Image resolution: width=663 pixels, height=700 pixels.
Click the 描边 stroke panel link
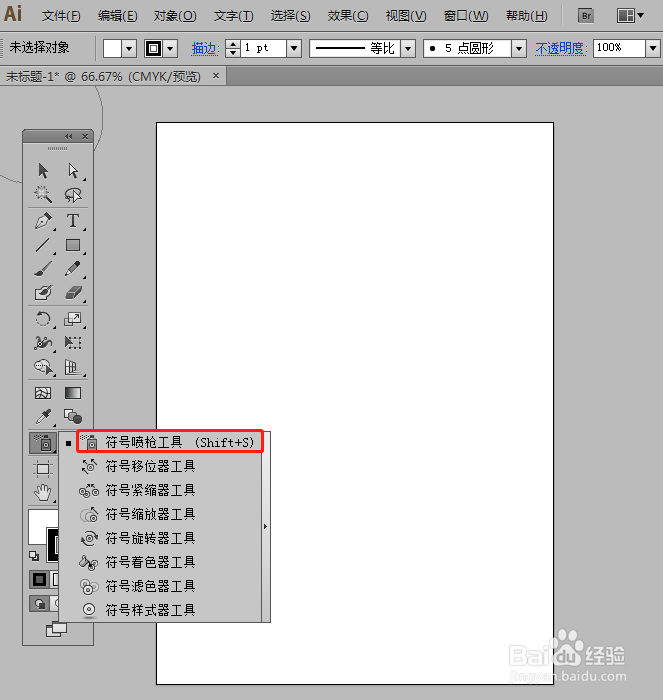coord(205,48)
